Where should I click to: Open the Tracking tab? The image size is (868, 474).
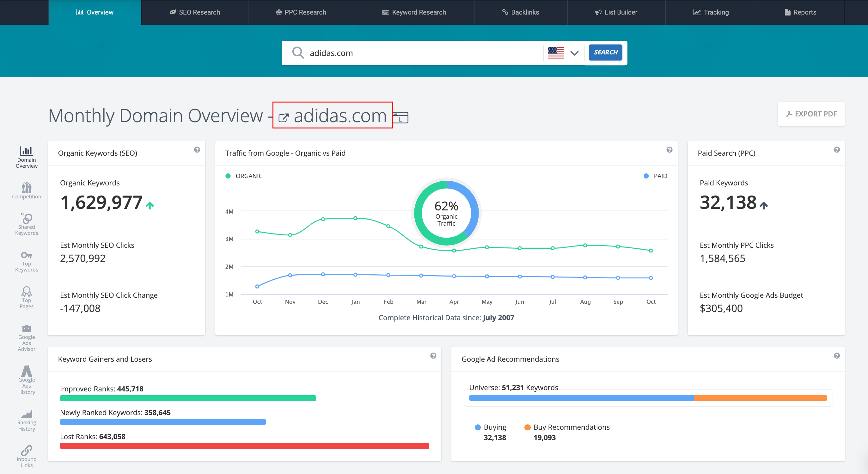pyautogui.click(x=711, y=12)
